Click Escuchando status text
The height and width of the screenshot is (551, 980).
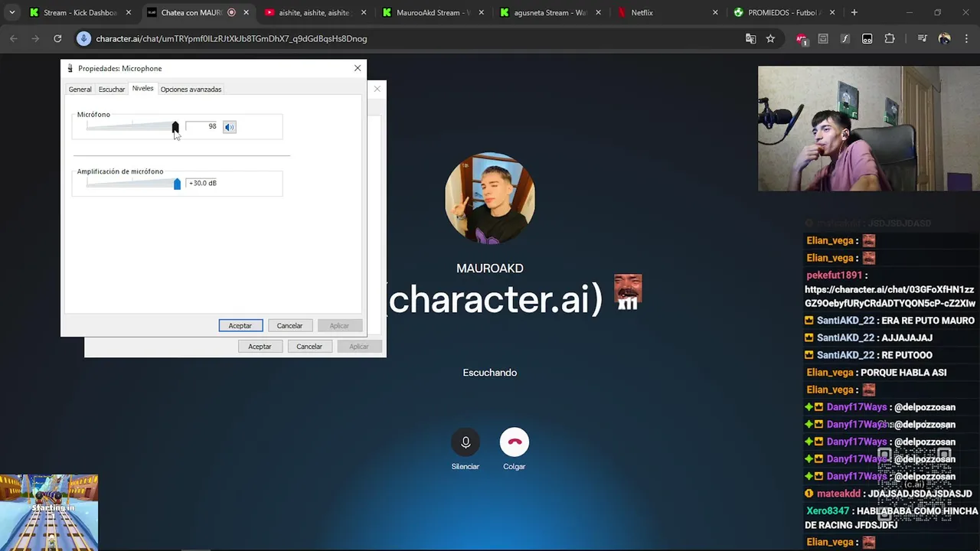490,373
